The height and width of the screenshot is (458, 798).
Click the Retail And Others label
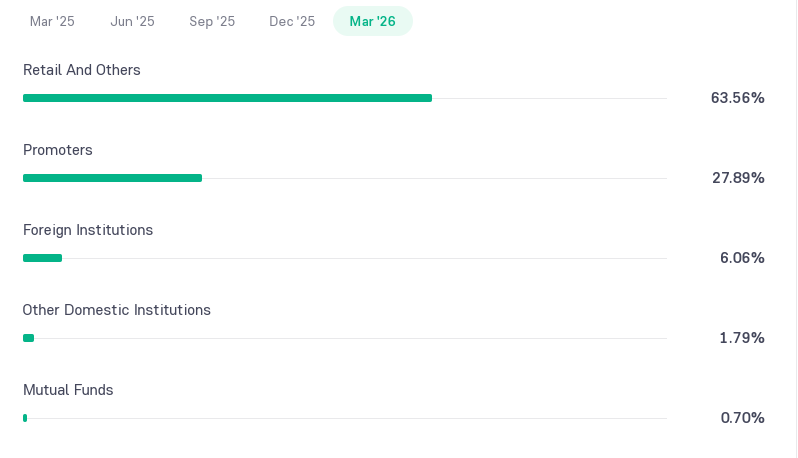(82, 70)
